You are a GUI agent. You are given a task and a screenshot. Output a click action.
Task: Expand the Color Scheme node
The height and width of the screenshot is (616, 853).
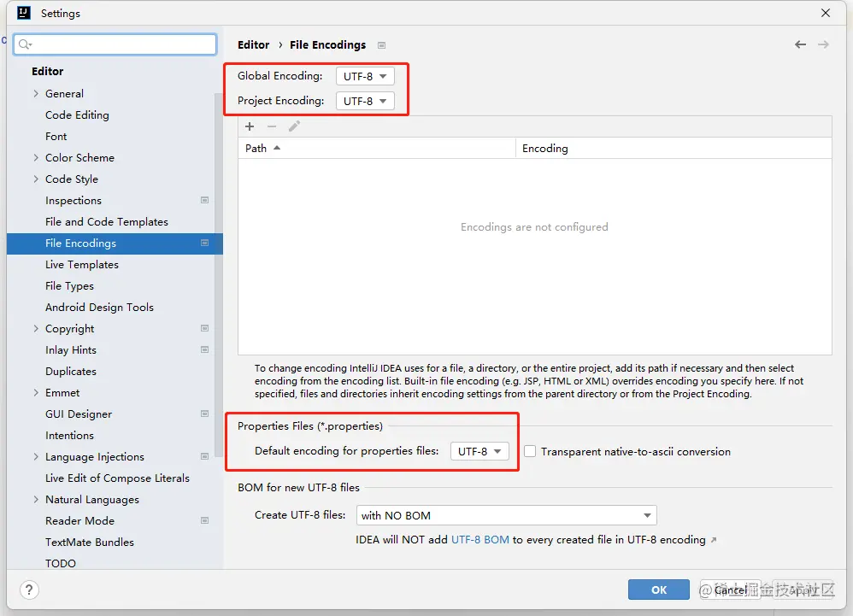coord(36,158)
